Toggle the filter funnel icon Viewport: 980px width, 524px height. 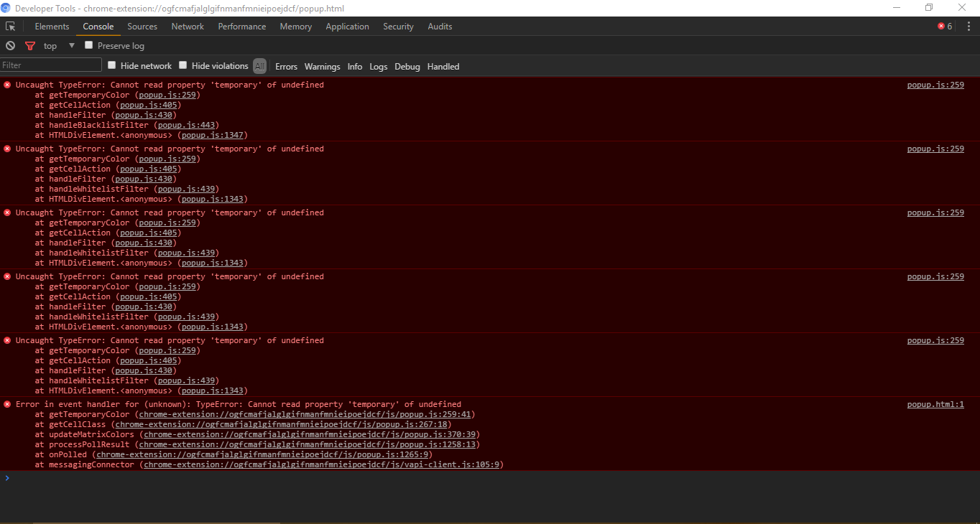[29, 45]
